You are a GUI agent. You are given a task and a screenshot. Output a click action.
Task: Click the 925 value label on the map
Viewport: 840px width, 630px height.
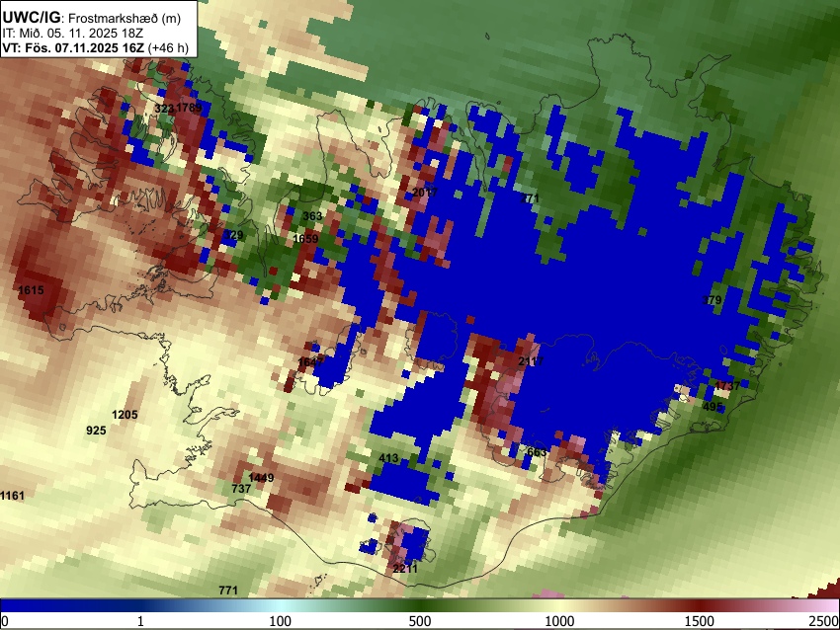[x=96, y=431]
